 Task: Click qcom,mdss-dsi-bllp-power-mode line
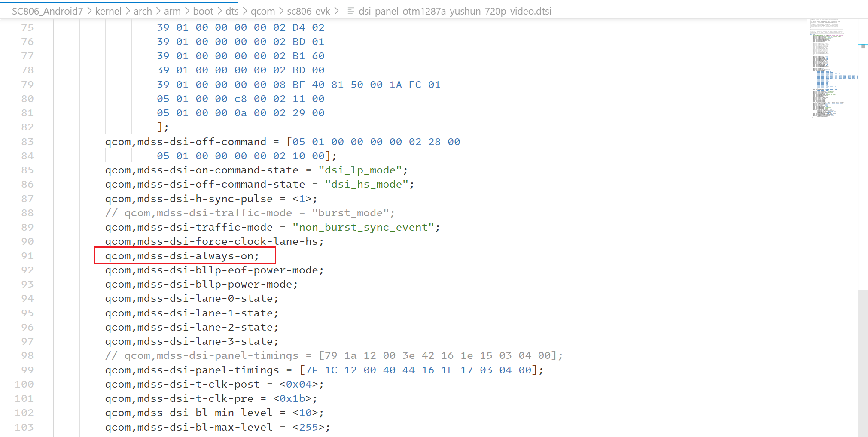[x=201, y=284]
